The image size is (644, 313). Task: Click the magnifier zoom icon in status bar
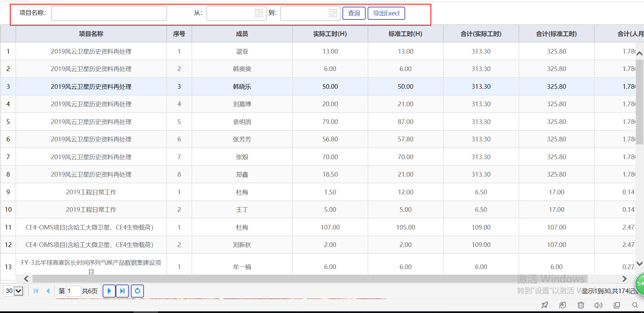(635, 305)
